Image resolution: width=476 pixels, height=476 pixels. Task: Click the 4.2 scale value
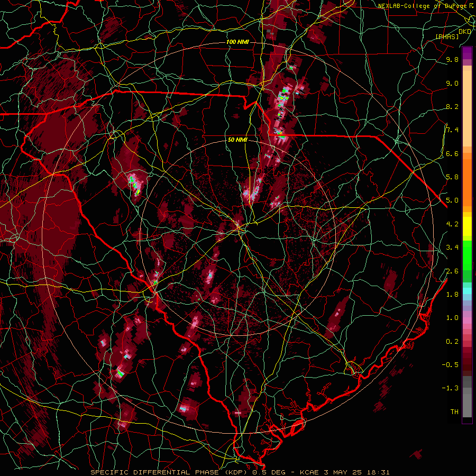click(452, 224)
